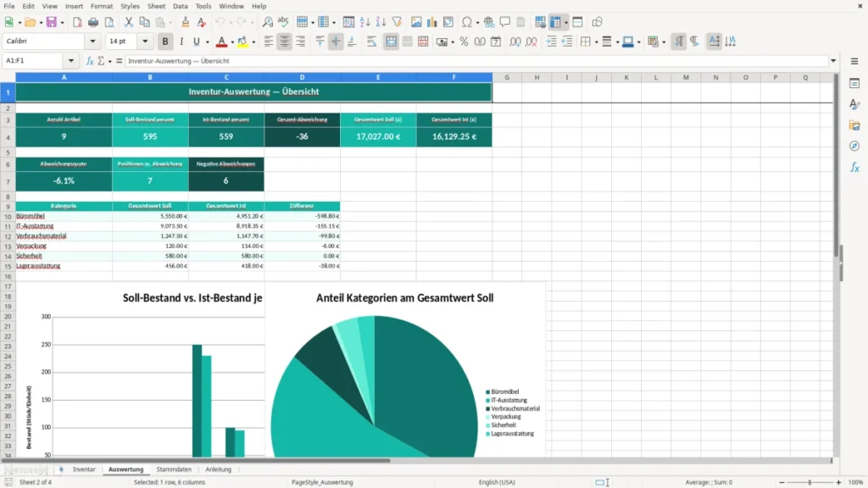Expand the Name Box dropdown
This screenshot has width=868, height=488.
click(x=71, y=61)
